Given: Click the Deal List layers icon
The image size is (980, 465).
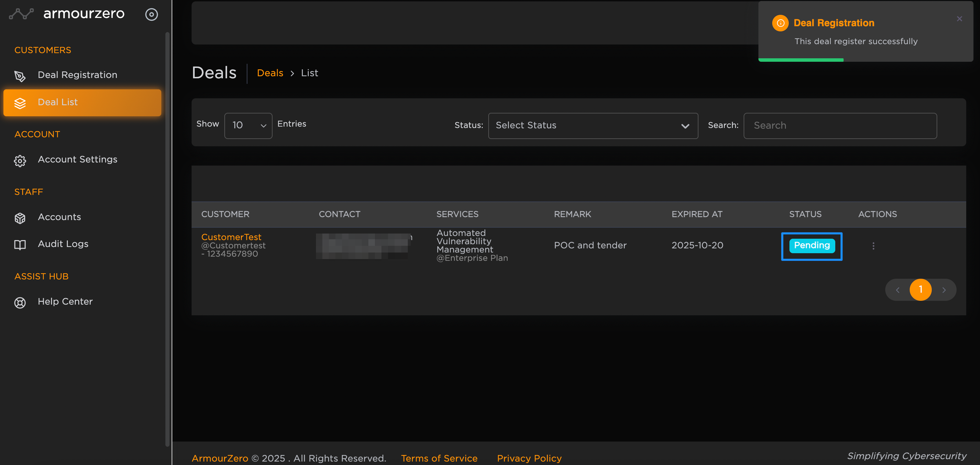Looking at the screenshot, I should (20, 103).
